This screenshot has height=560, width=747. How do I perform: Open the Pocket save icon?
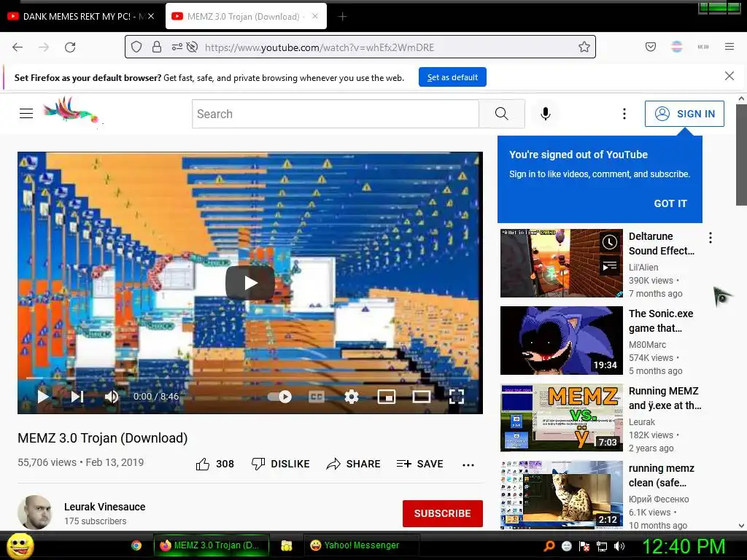(651, 47)
